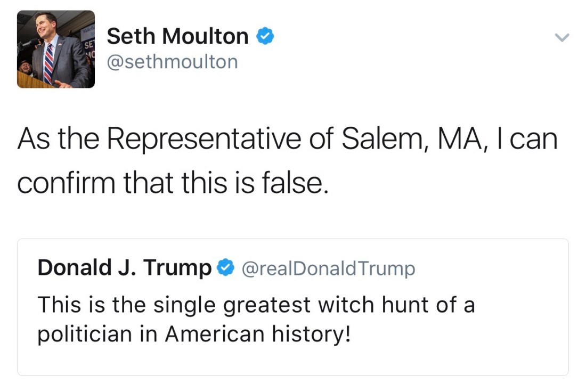
Task: Click Donald J. Trump's verified badge
Action: tap(226, 267)
